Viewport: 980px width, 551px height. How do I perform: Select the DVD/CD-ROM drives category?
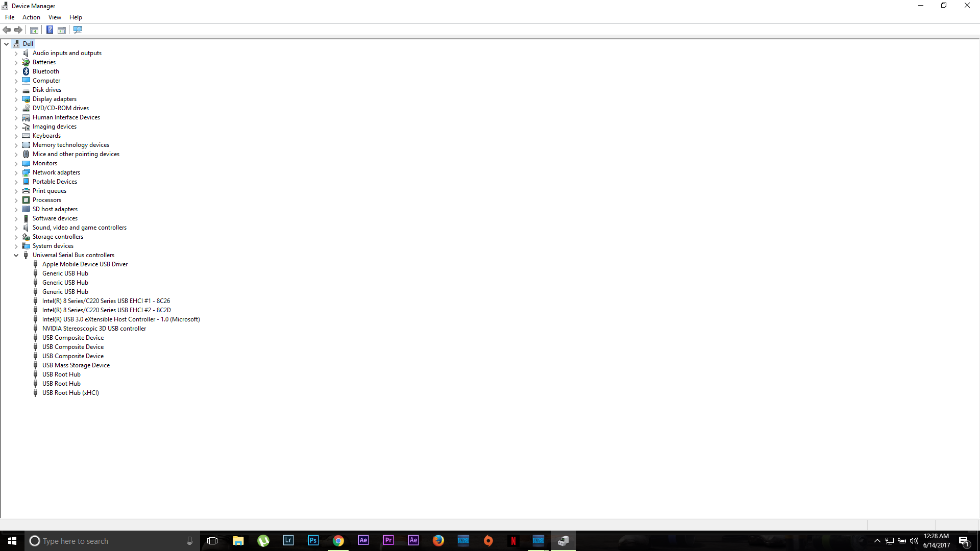pyautogui.click(x=61, y=108)
